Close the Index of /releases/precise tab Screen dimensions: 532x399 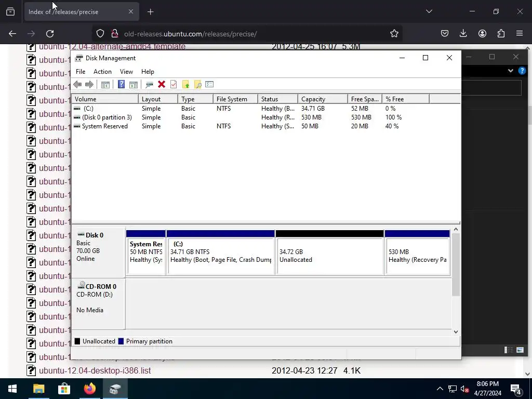131,12
